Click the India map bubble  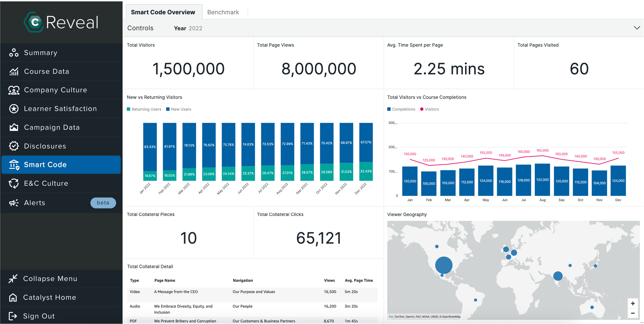tap(558, 276)
